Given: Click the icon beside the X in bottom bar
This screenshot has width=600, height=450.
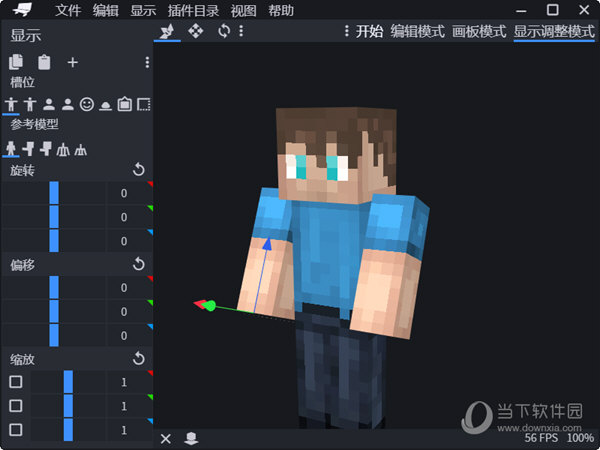Looking at the screenshot, I should click(191, 439).
